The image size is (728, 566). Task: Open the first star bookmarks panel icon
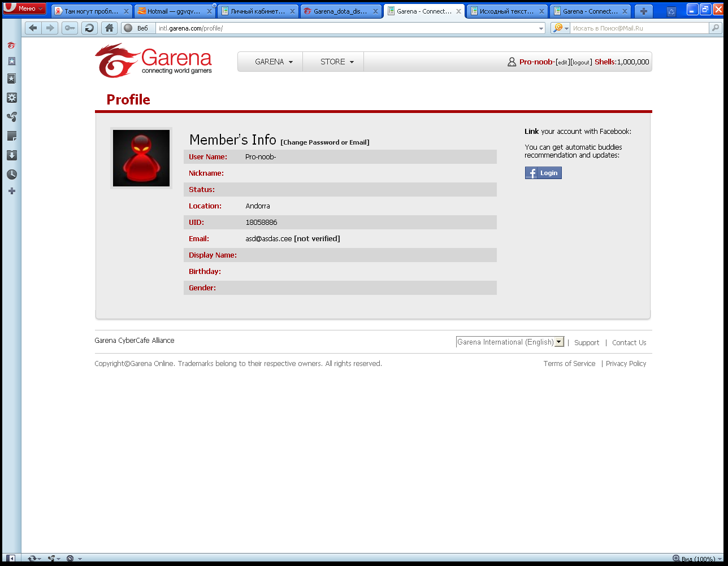(11, 61)
